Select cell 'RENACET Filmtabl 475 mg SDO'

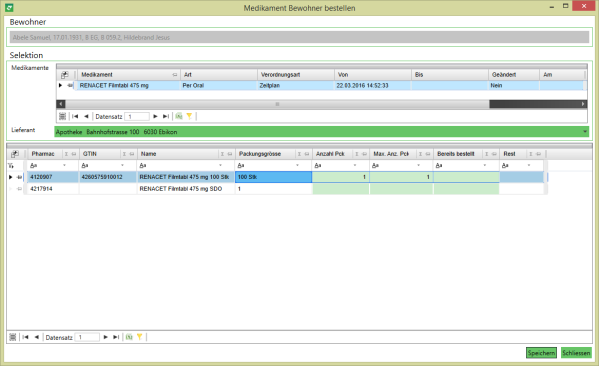pyautogui.click(x=186, y=189)
